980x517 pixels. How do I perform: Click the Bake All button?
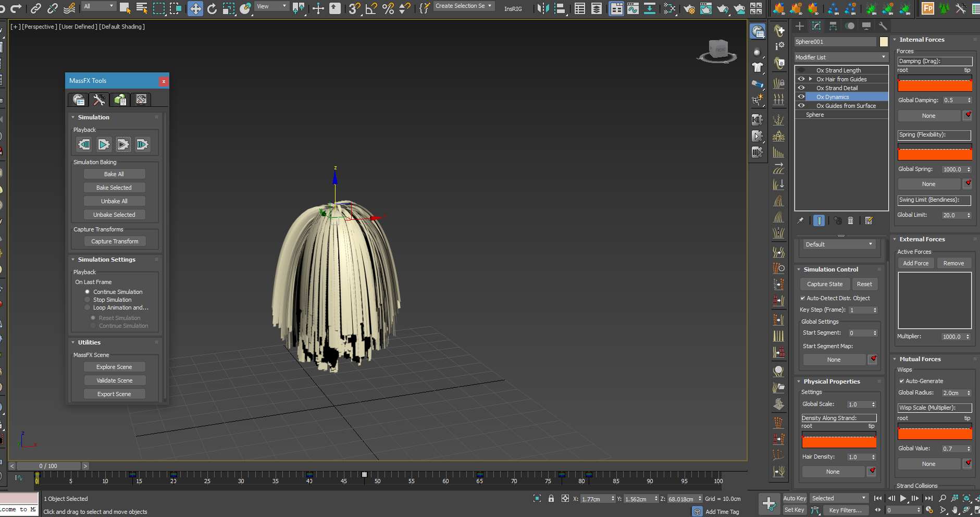114,174
